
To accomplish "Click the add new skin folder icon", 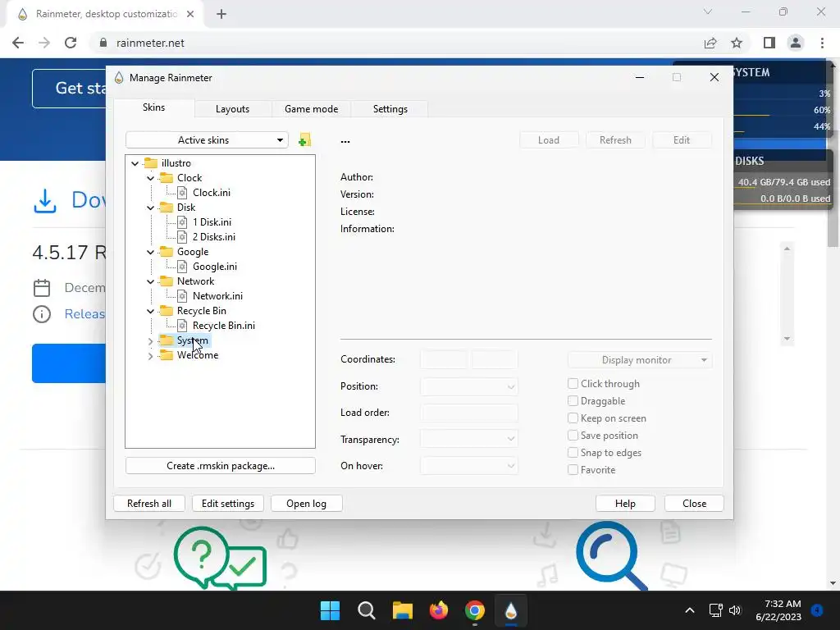I will 304,140.
